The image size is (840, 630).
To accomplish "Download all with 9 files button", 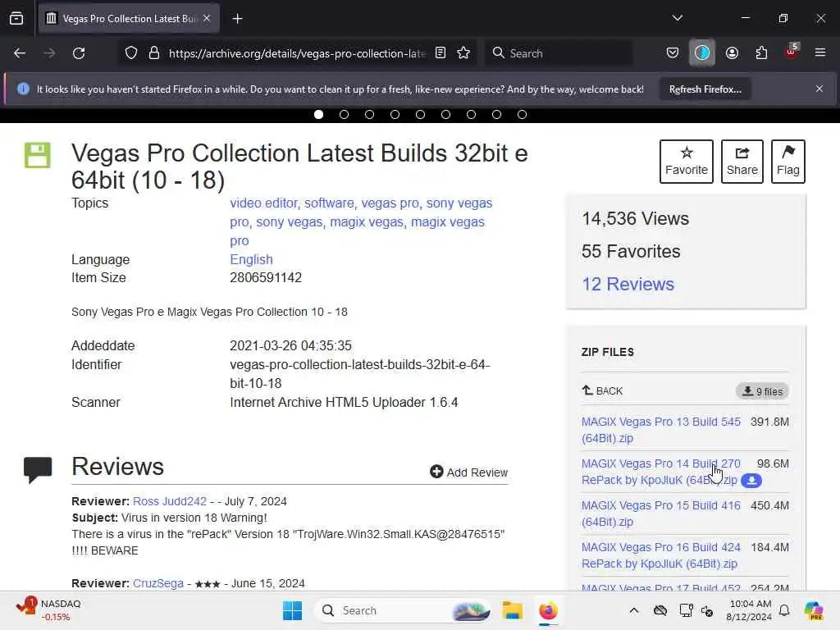I will coord(762,391).
